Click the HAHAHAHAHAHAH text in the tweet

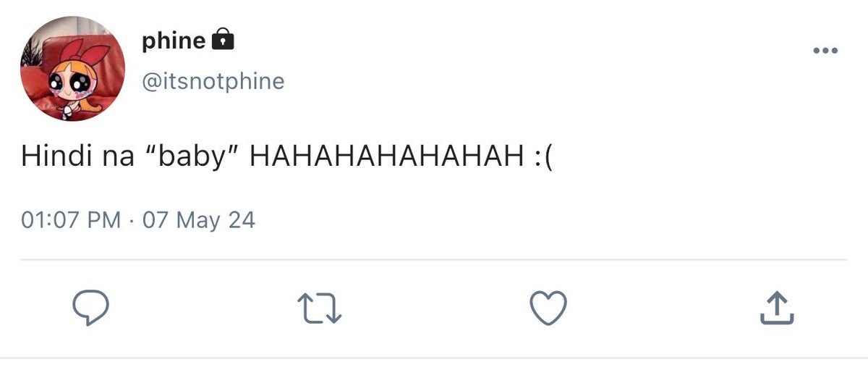tap(386, 159)
